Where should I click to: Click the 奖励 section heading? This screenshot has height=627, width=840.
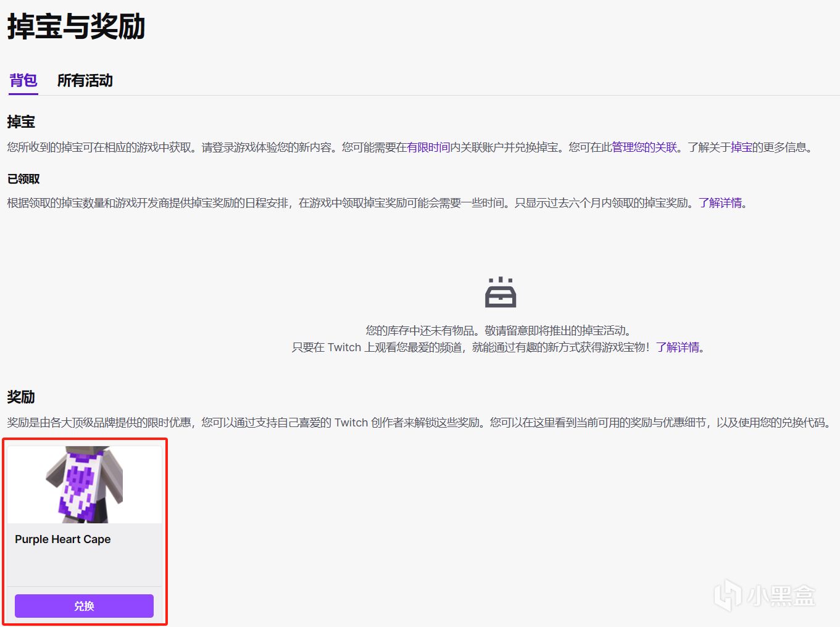click(21, 397)
